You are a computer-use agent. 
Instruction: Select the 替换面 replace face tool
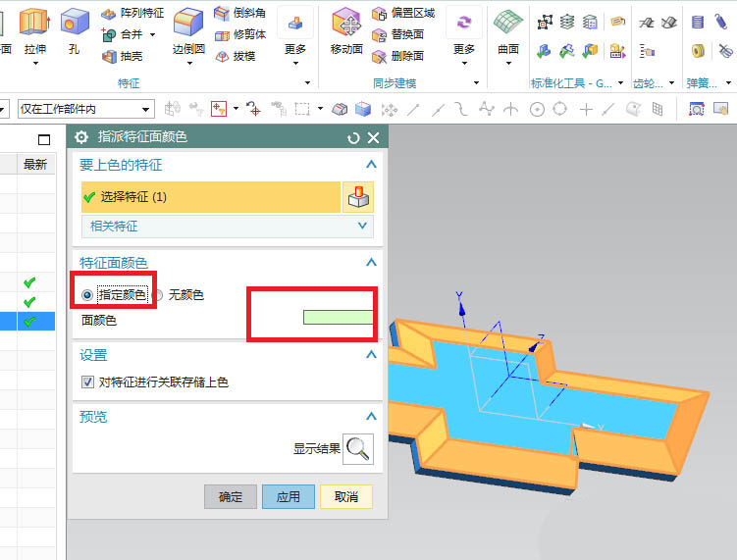point(398,34)
